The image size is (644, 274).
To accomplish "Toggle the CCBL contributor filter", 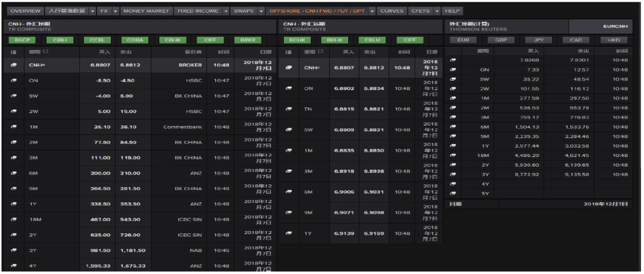I will (97, 41).
